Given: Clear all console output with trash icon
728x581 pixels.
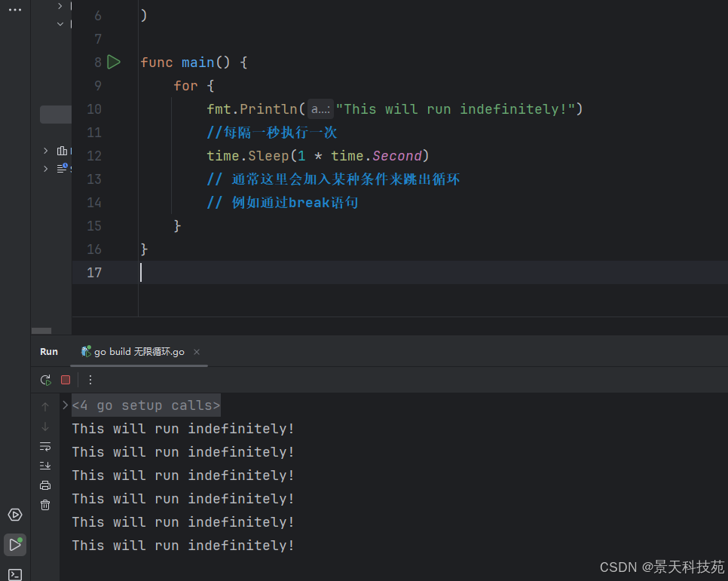Looking at the screenshot, I should tap(45, 505).
